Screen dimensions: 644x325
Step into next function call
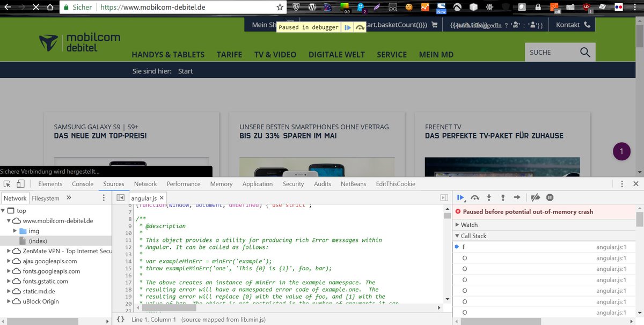(489, 197)
